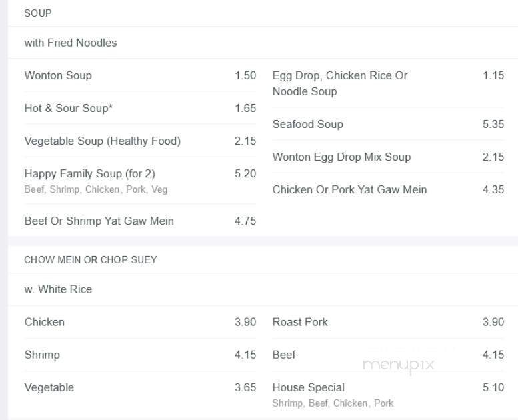Viewport: 518px width, 420px height.
Task: Open Happy Family Soup (for 2)
Action: (89, 173)
